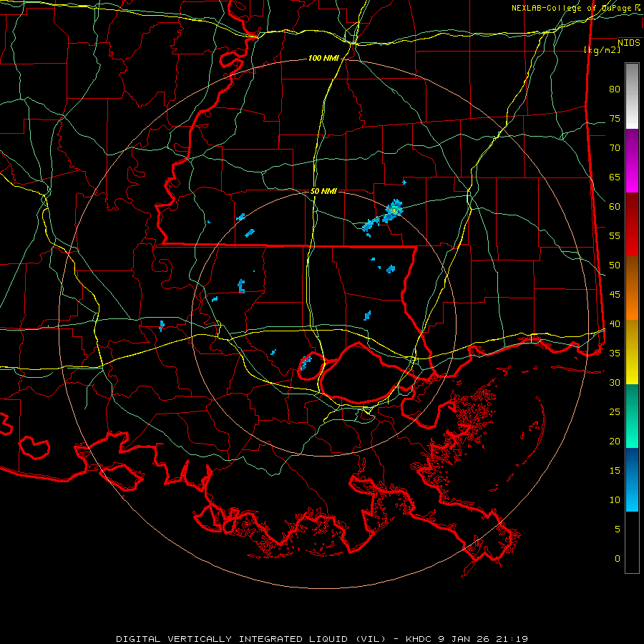Viewport: 644px width, 644px height.
Task: Pick the magenta-purple segment of the color bar
Action: tap(632, 160)
